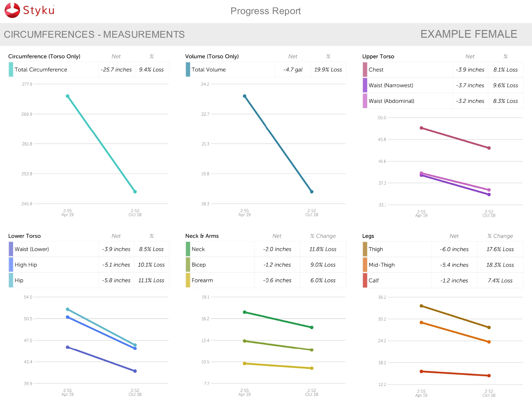The width and height of the screenshot is (532, 411).
Task: Click the "-0.6 inches" Forearm value
Action: click(x=277, y=280)
